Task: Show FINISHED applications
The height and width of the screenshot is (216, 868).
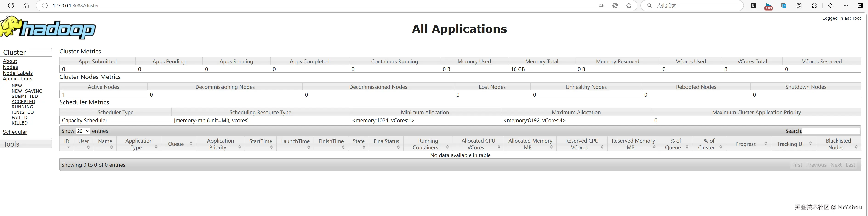Action: (23, 112)
